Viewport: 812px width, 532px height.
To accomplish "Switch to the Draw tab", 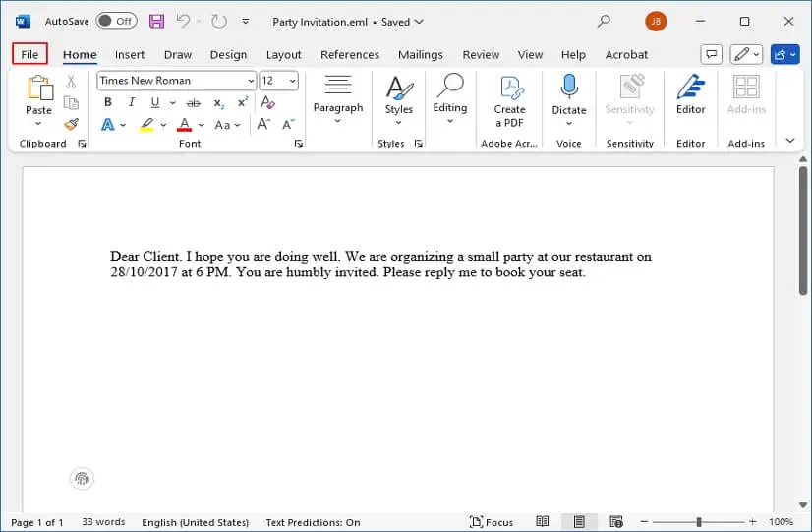I will (x=178, y=54).
